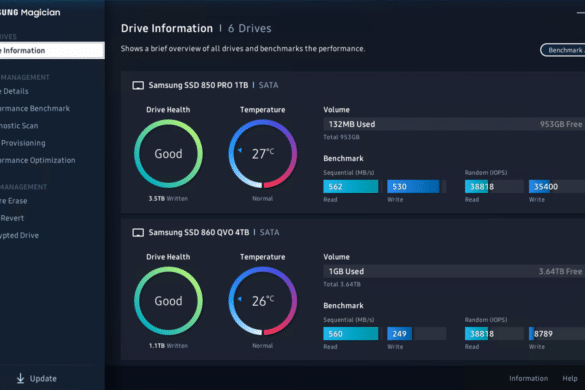Select Drive Information in the sidebar

[x=52, y=50]
